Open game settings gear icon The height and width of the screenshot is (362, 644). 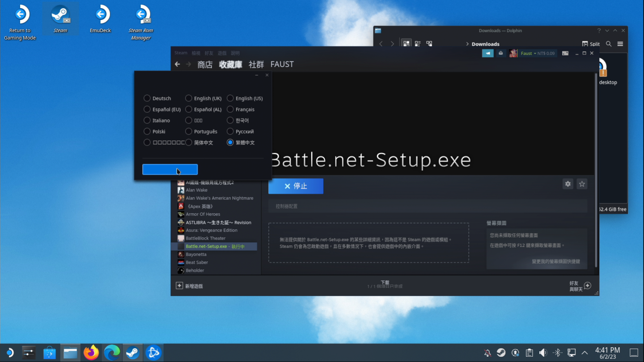[x=568, y=184]
